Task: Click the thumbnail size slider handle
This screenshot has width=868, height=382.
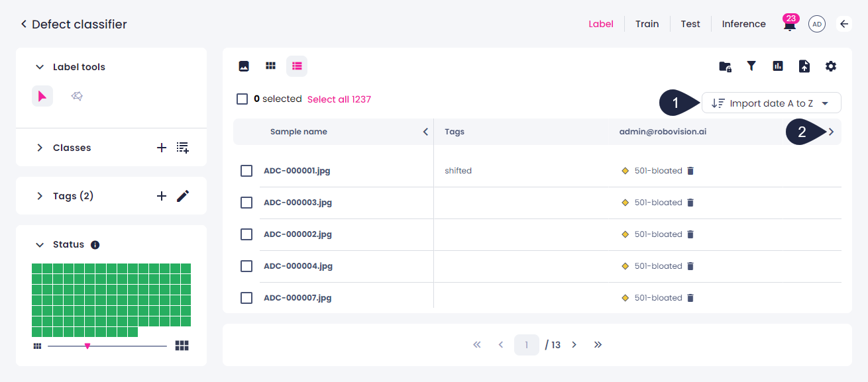Action: (x=87, y=346)
